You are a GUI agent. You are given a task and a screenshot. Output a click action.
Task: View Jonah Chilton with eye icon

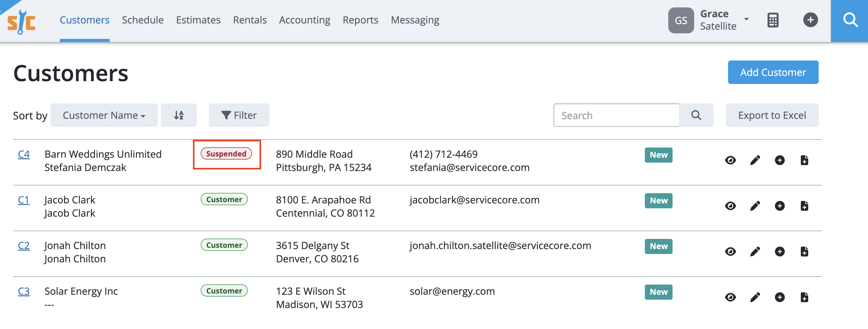[730, 252]
